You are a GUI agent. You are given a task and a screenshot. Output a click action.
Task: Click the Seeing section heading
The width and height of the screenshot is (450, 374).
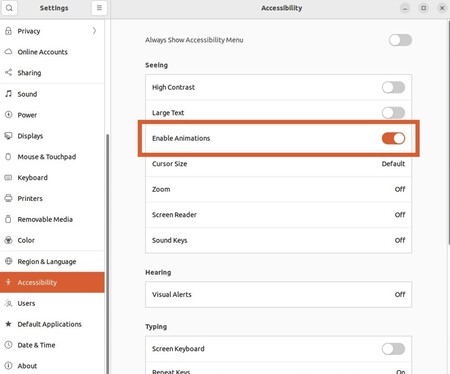pyautogui.click(x=156, y=65)
